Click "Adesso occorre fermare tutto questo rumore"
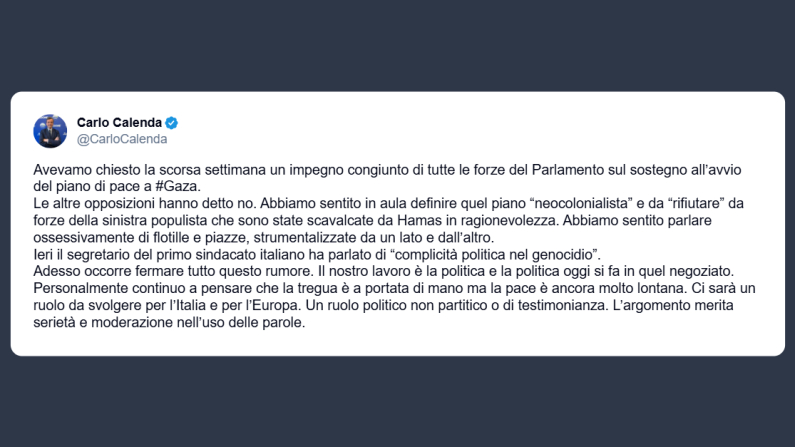 (170, 271)
